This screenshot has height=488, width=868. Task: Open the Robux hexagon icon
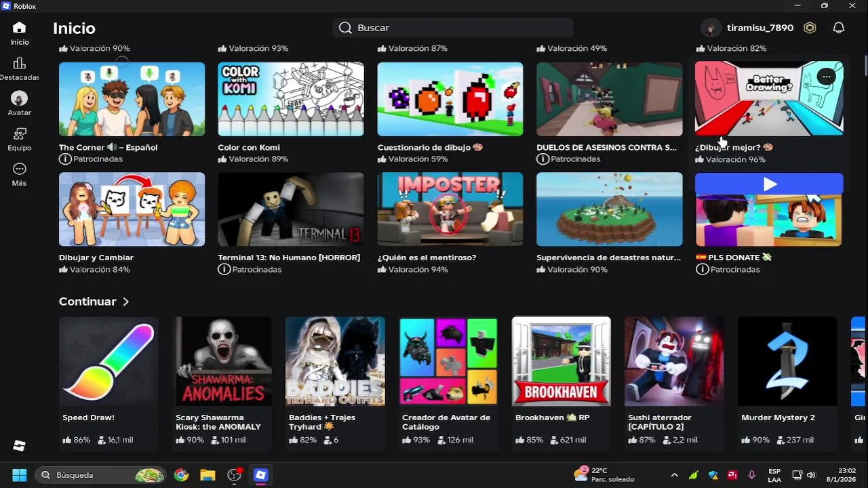(x=810, y=28)
